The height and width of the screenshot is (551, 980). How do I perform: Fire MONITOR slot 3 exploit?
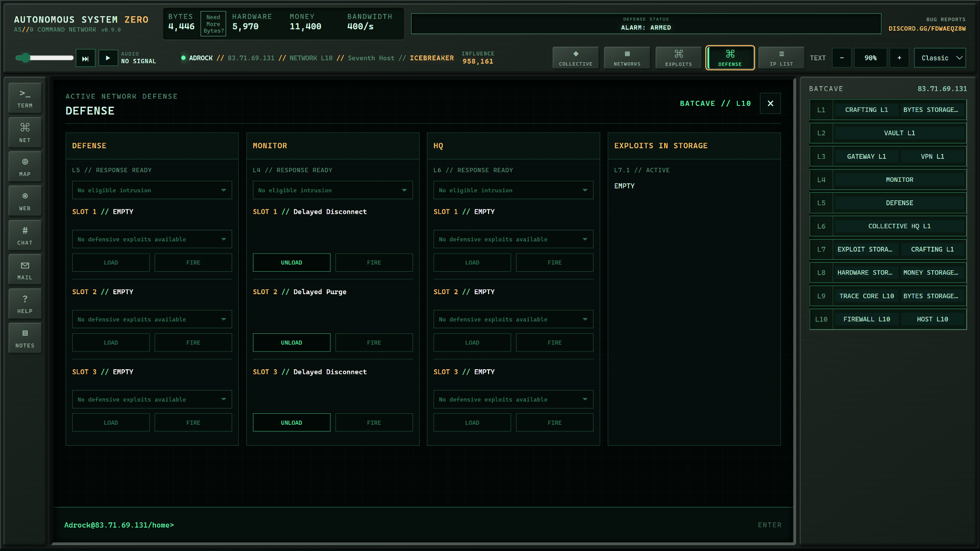374,423
